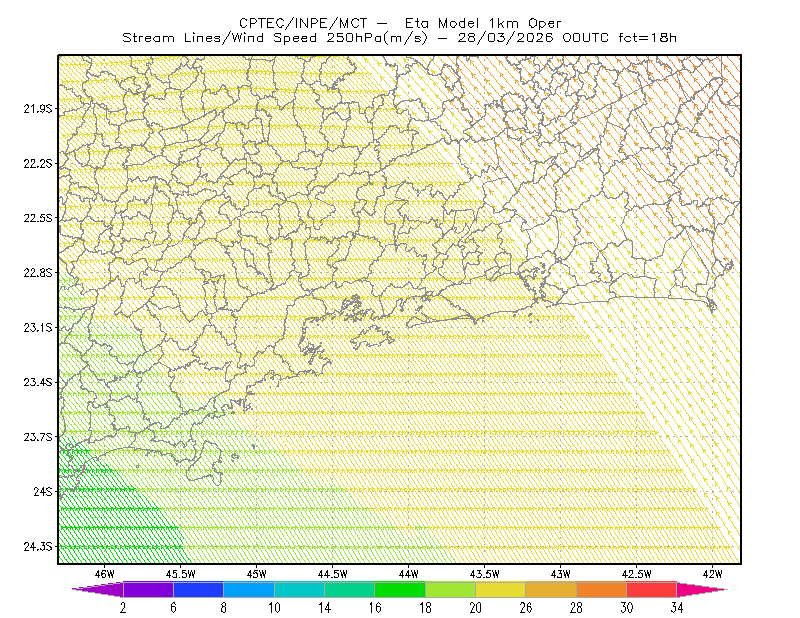Click the 42W longitude axis label
Viewport: 800px width, 618px height.
pos(713,574)
